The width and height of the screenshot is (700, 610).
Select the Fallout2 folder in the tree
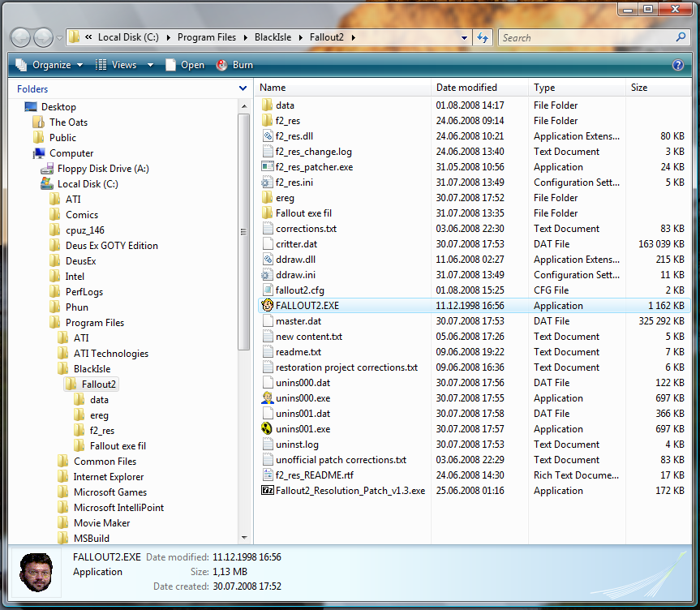click(99, 384)
